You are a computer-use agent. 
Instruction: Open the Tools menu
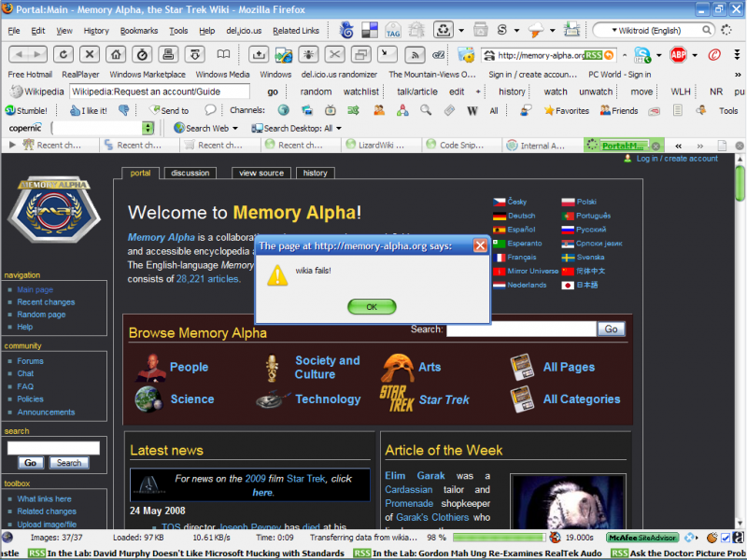click(178, 31)
